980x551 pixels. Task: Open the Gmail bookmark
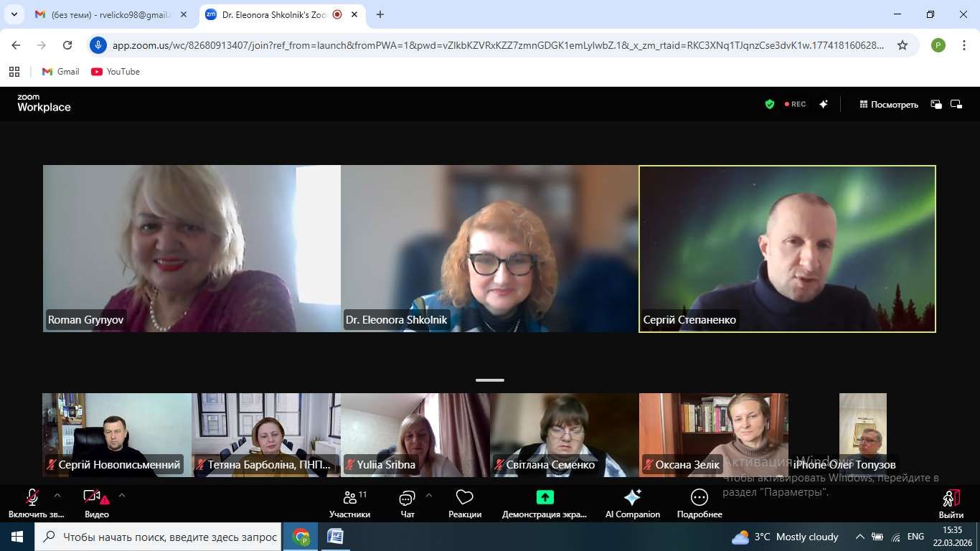pyautogui.click(x=61, y=72)
